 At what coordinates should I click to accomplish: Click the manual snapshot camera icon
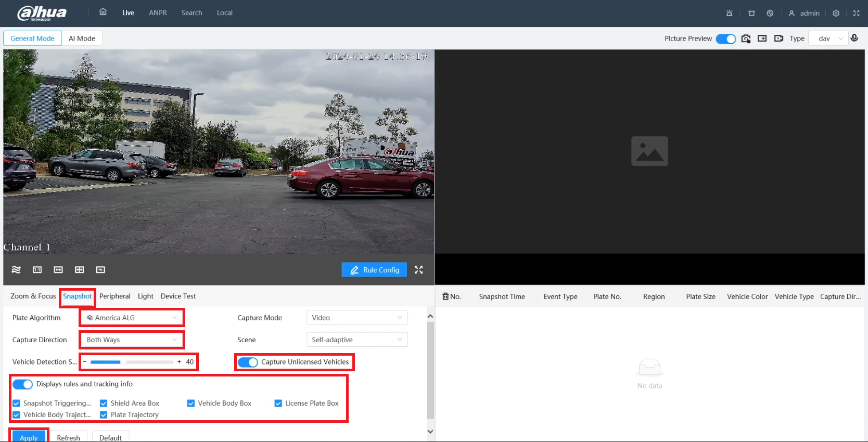[746, 38]
